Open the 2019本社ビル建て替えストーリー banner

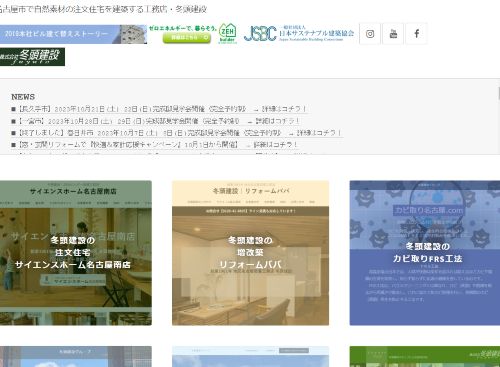click(73, 34)
